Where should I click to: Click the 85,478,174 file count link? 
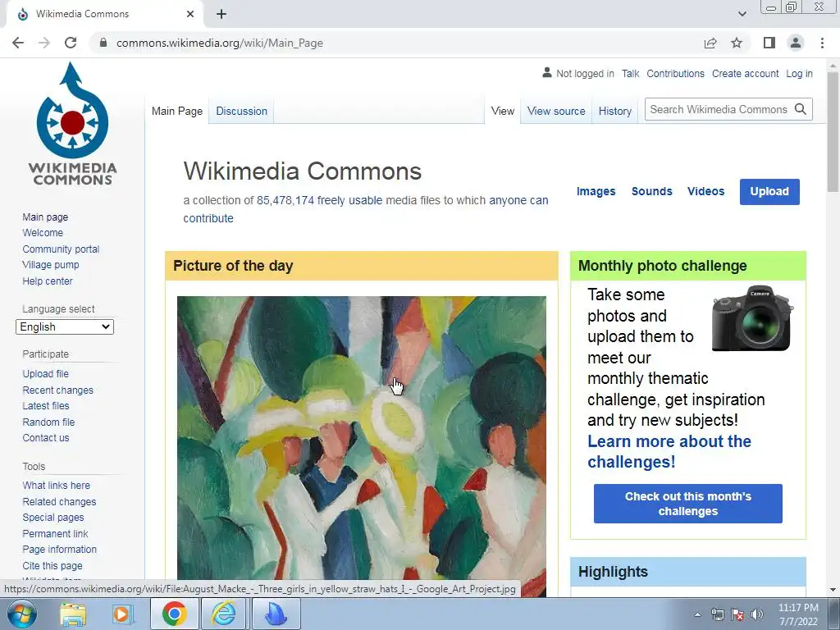click(285, 200)
